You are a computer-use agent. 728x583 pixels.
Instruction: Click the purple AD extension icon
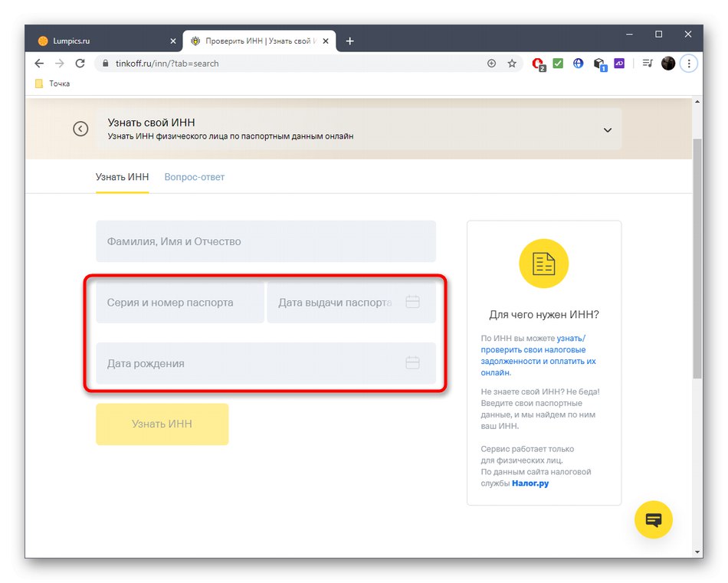click(x=619, y=63)
